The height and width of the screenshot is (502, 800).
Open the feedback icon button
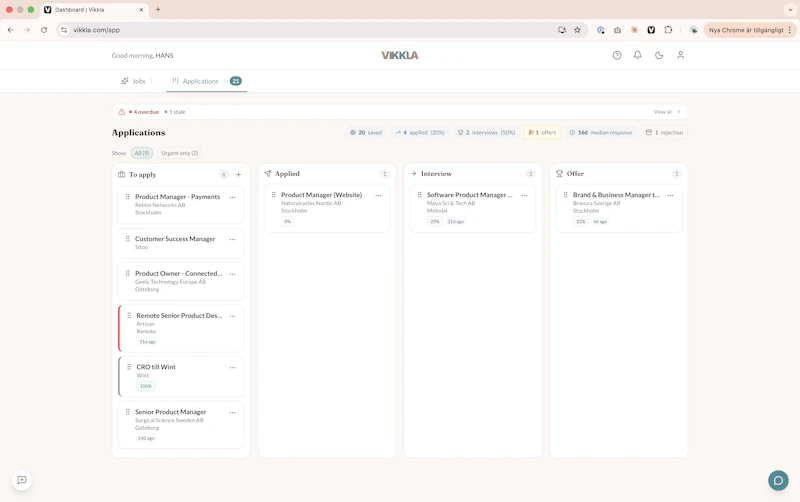(22, 480)
